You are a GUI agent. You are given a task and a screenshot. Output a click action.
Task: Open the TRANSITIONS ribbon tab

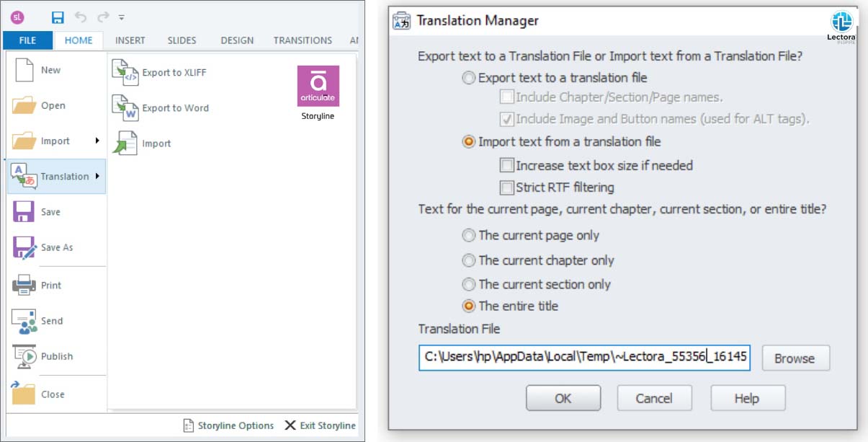303,40
